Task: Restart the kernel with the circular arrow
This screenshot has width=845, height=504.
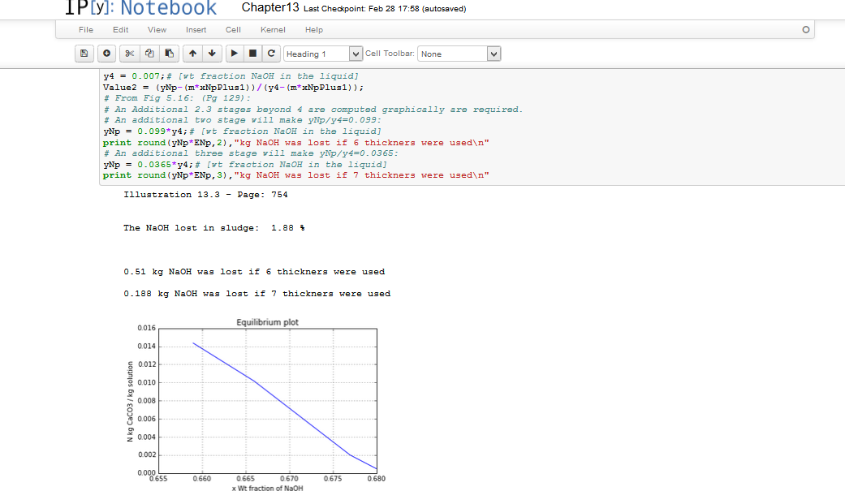Action: (x=272, y=54)
